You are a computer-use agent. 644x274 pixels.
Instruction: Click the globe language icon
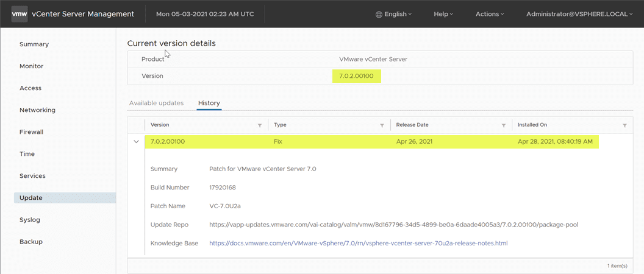(x=379, y=14)
